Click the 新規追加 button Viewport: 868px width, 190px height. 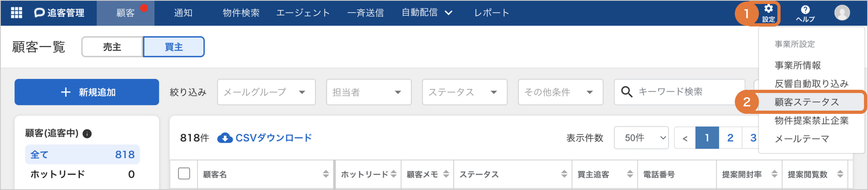(x=87, y=92)
